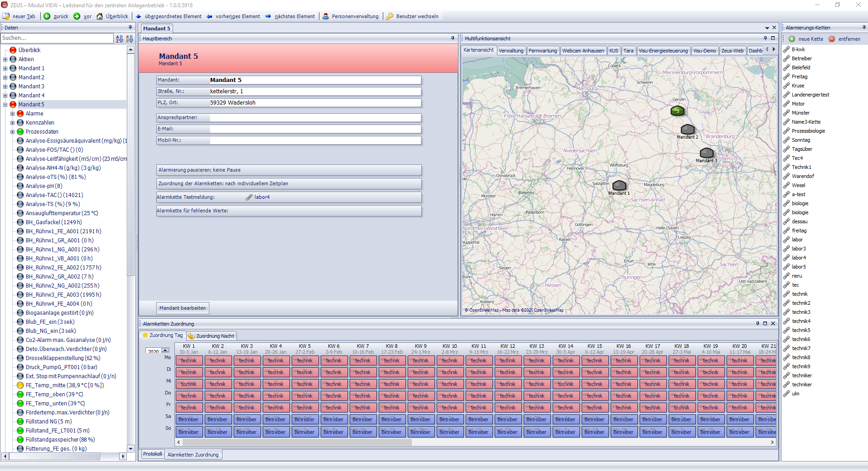Add a neue Kette
Image resolution: width=868 pixels, height=471 pixels.
click(806, 39)
